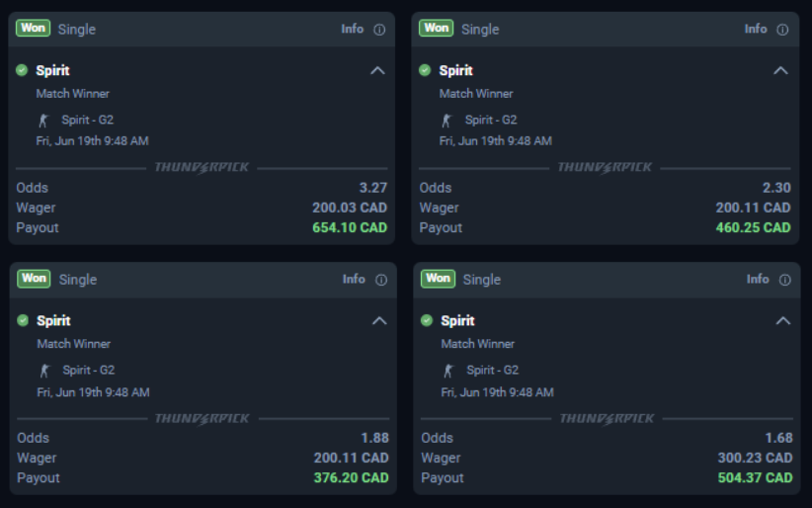Viewport: 812px width, 508px height.
Task: Open Info link on 376.20 CAD payout bet
Action: pyautogui.click(x=354, y=280)
